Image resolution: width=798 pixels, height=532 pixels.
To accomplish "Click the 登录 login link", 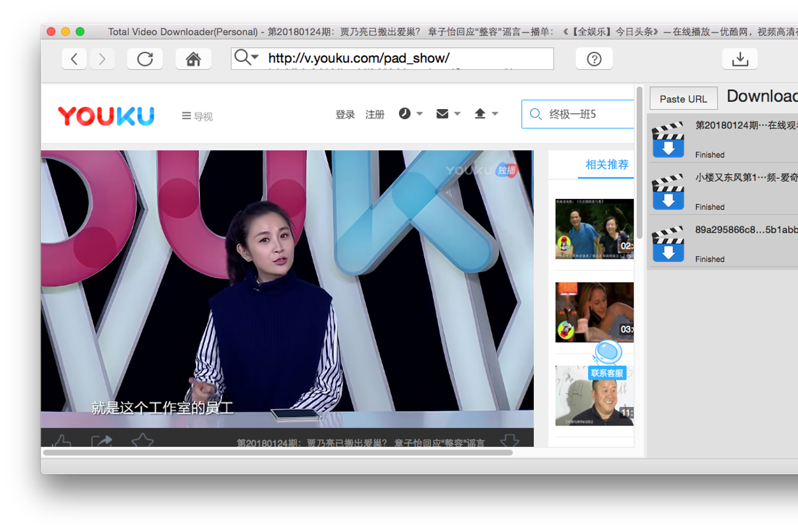I will pyautogui.click(x=345, y=114).
